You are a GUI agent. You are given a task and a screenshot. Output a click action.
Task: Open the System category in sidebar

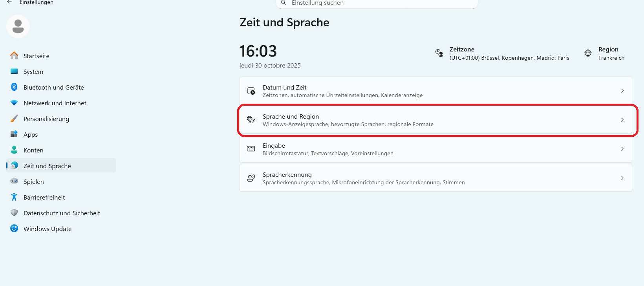point(33,71)
